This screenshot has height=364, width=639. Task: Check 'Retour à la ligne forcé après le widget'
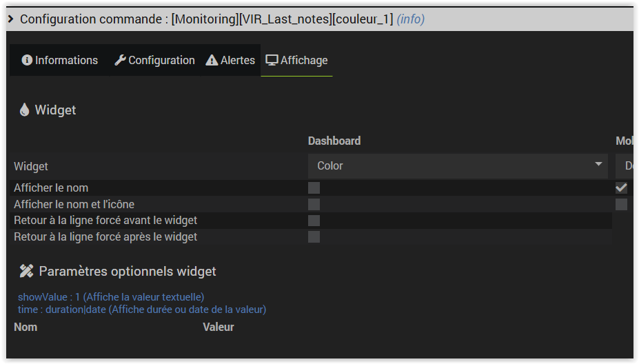314,237
